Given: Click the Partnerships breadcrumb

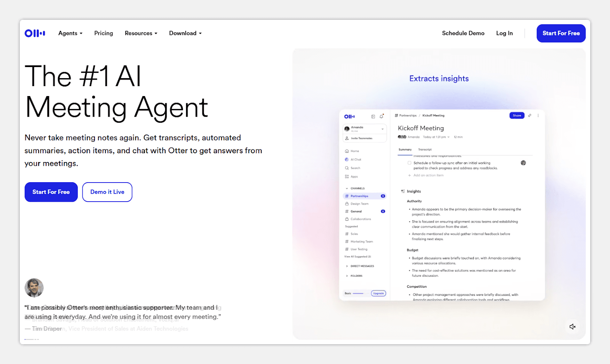Looking at the screenshot, I should 406,115.
